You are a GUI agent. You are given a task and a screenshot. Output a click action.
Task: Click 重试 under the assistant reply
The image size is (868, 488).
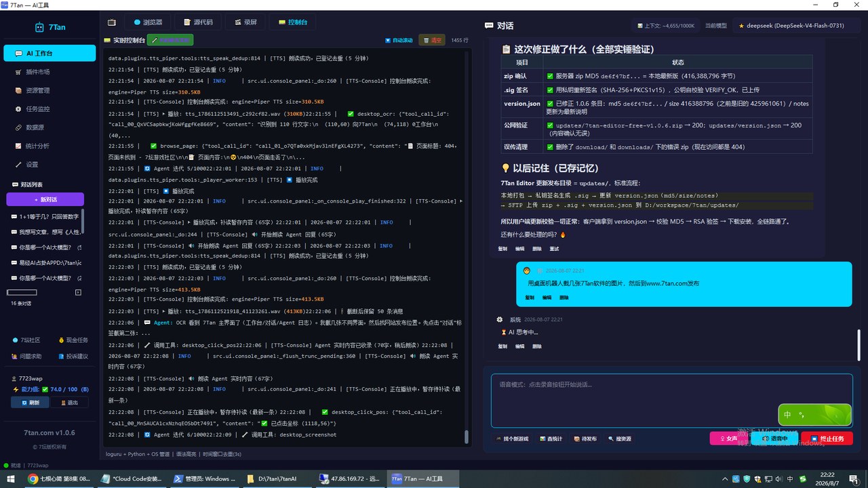click(x=554, y=249)
